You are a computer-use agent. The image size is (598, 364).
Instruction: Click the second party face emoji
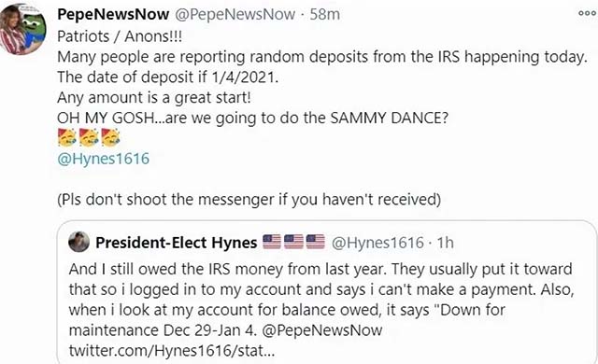89,138
